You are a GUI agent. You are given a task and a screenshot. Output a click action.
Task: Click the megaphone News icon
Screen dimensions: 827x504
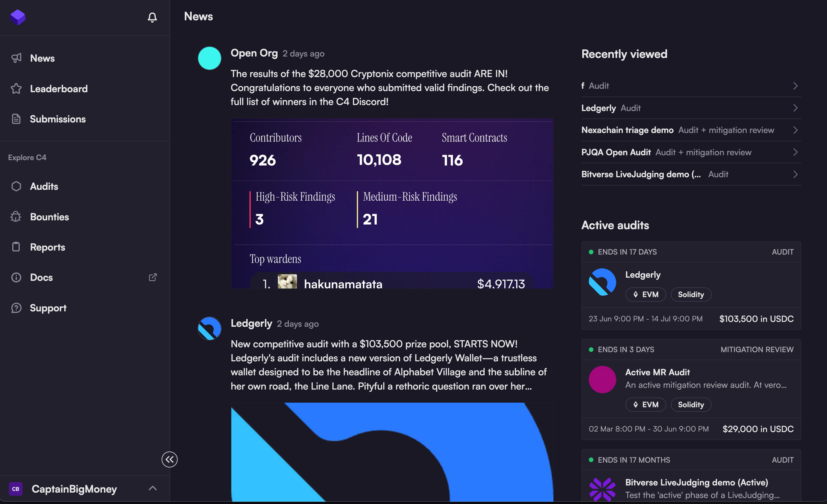pos(16,58)
